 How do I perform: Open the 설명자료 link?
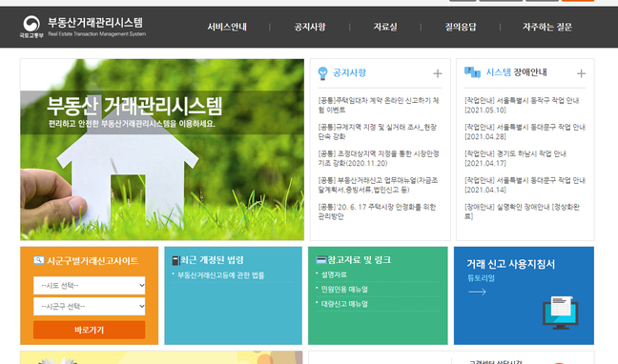pos(334,274)
